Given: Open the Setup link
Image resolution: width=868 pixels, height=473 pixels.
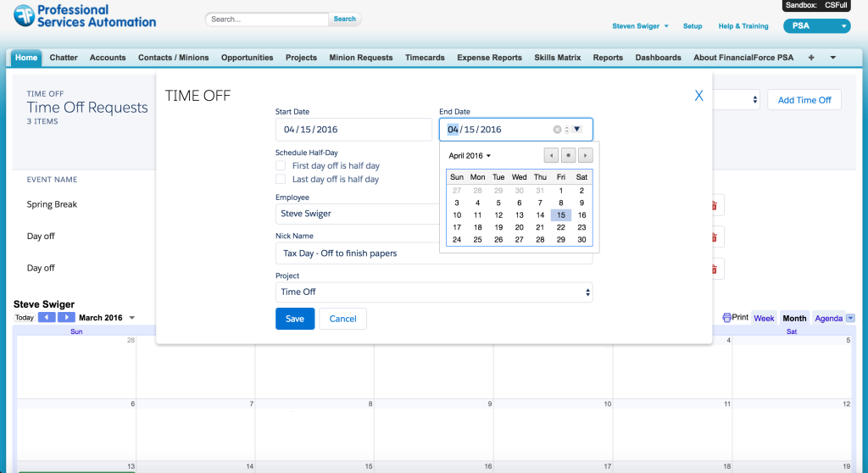Looking at the screenshot, I should pyautogui.click(x=693, y=26).
